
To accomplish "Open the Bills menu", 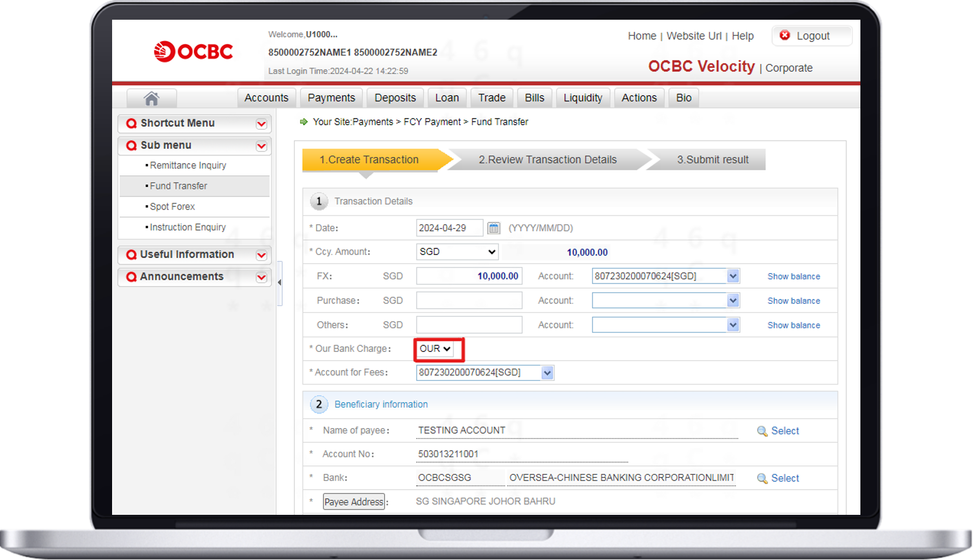I will click(x=534, y=98).
